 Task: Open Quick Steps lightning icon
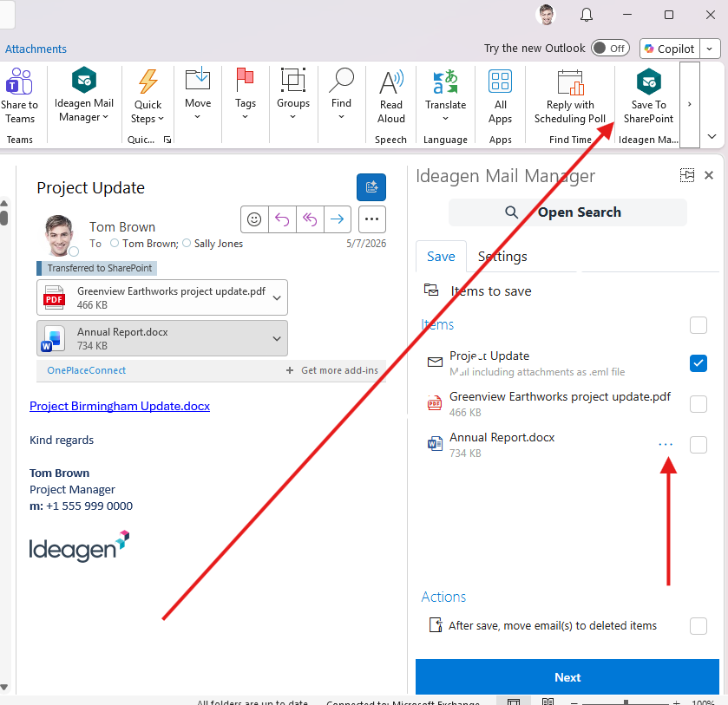[x=148, y=82]
